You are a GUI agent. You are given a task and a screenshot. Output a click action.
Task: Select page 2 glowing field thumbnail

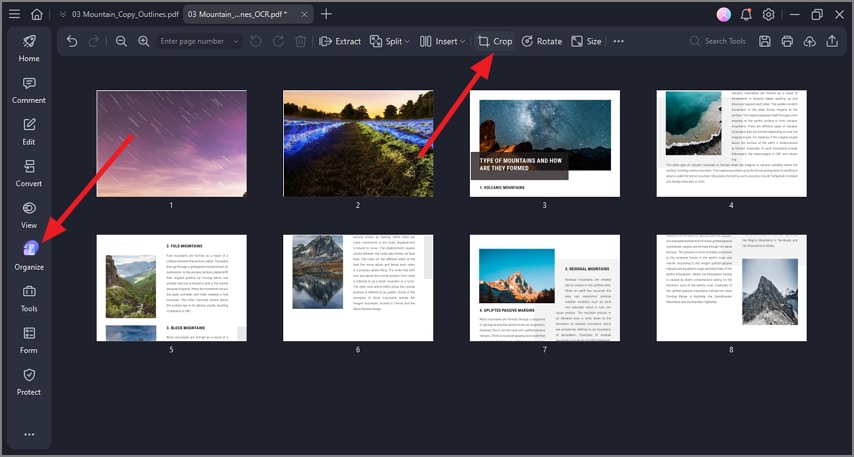tap(358, 144)
